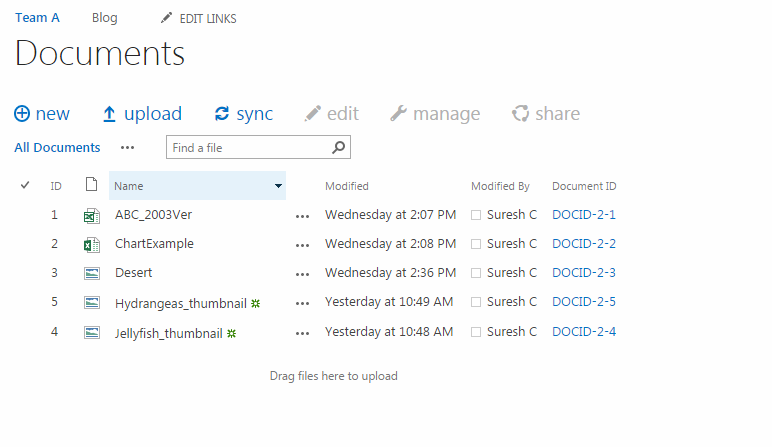
Task: Open the Jellyfish_thumbnail document
Action: [168, 331]
